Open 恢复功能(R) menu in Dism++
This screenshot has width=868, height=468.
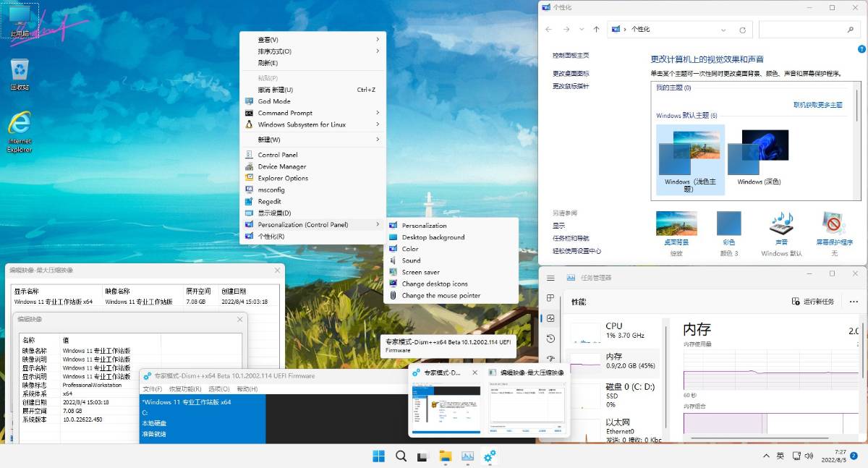184,389
